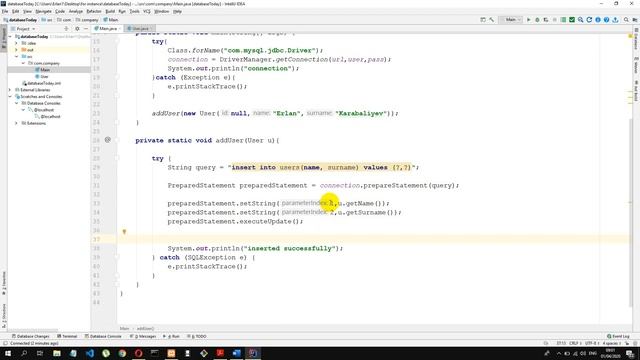This screenshot has width=640, height=360.
Task: Click the yellow lightbulb intention icon in the gutter
Action: pyautogui.click(x=124, y=231)
